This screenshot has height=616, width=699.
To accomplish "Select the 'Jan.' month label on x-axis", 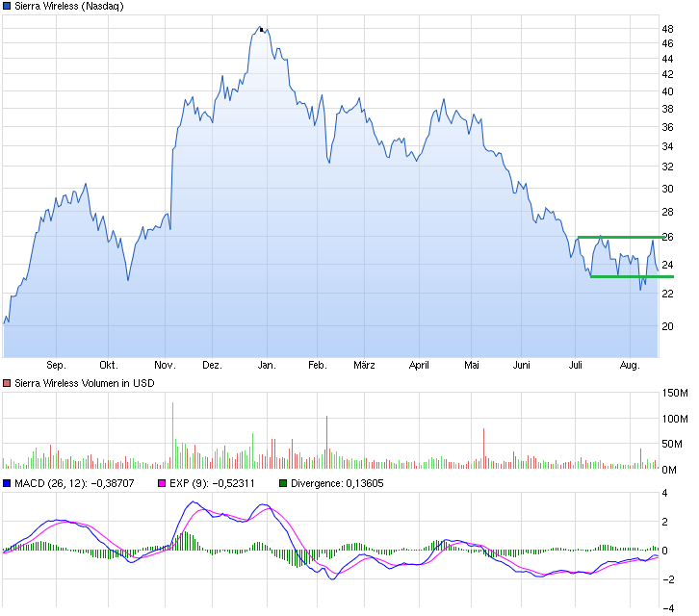I will tap(268, 366).
